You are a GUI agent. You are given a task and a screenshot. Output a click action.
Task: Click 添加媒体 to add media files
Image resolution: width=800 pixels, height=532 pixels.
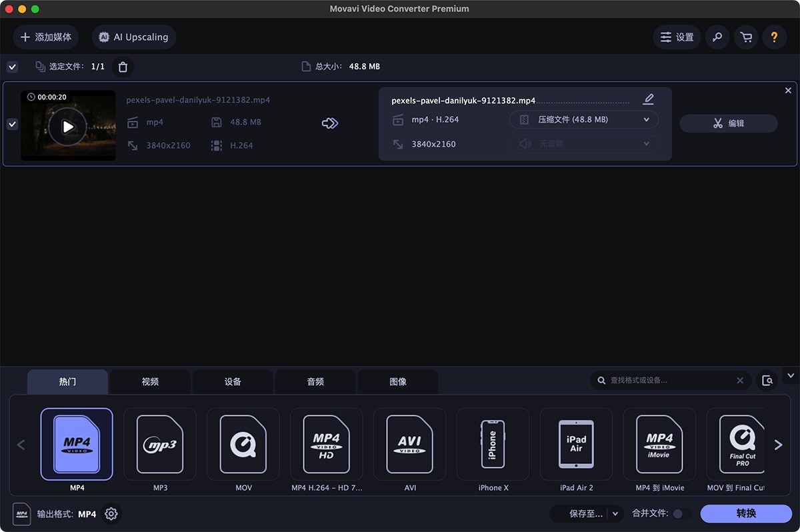coord(45,37)
